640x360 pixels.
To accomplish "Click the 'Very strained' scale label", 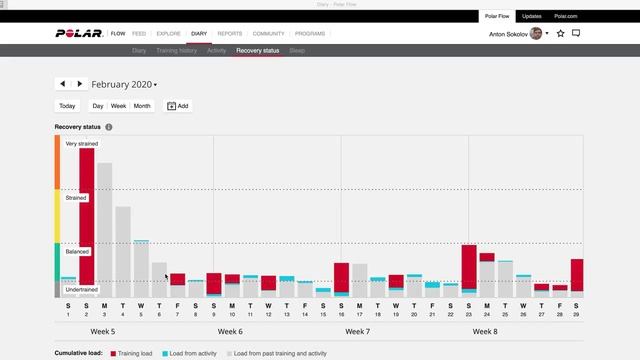I will click(82, 144).
